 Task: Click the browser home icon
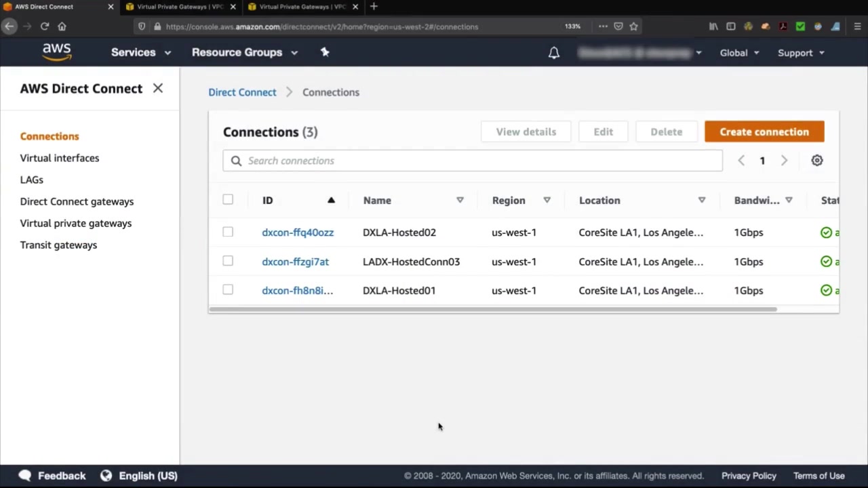(62, 26)
